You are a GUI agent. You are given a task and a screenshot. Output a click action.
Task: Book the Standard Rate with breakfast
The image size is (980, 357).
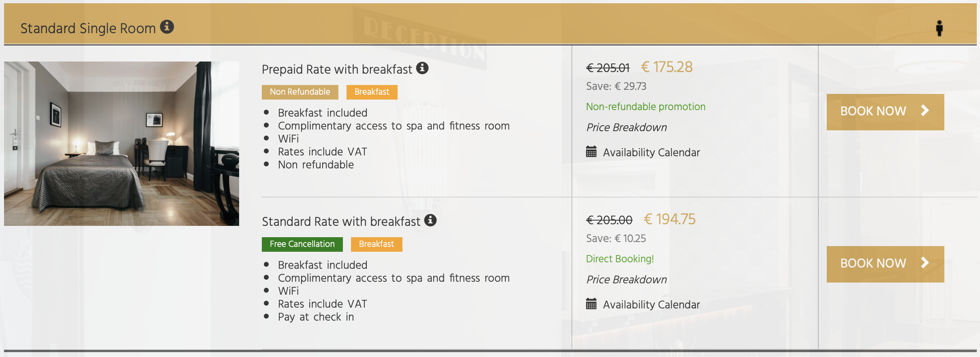886,264
